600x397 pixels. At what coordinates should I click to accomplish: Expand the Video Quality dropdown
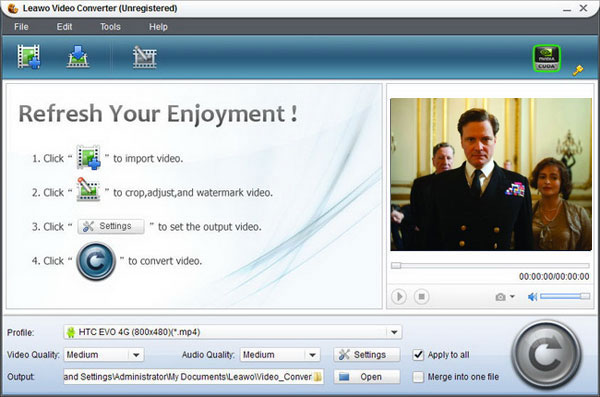136,355
